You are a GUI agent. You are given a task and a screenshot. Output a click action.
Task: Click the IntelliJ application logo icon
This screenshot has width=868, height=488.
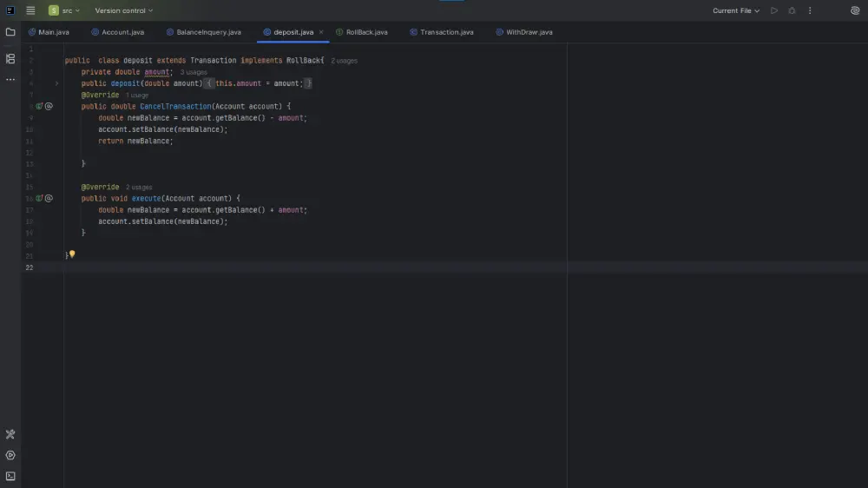pos(10,10)
